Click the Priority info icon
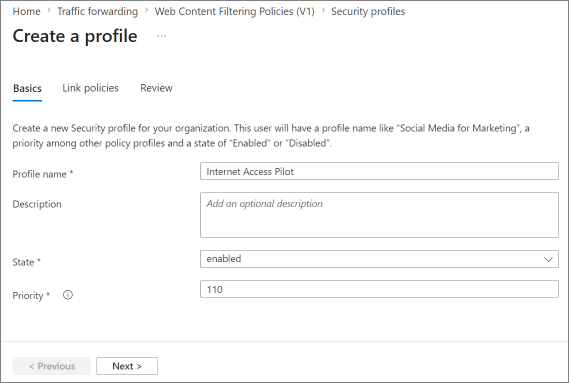569x383 pixels. click(x=68, y=295)
